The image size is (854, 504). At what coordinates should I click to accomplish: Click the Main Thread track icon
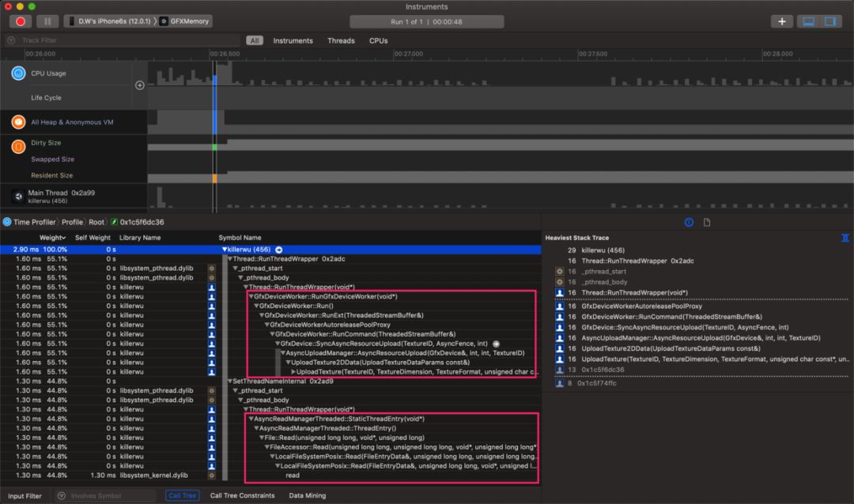(x=18, y=197)
